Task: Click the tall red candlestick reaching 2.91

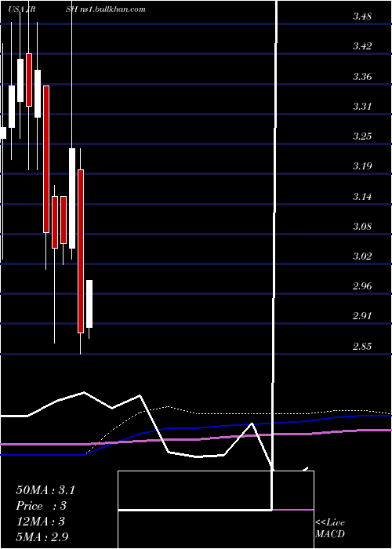Action: pyautogui.click(x=81, y=251)
